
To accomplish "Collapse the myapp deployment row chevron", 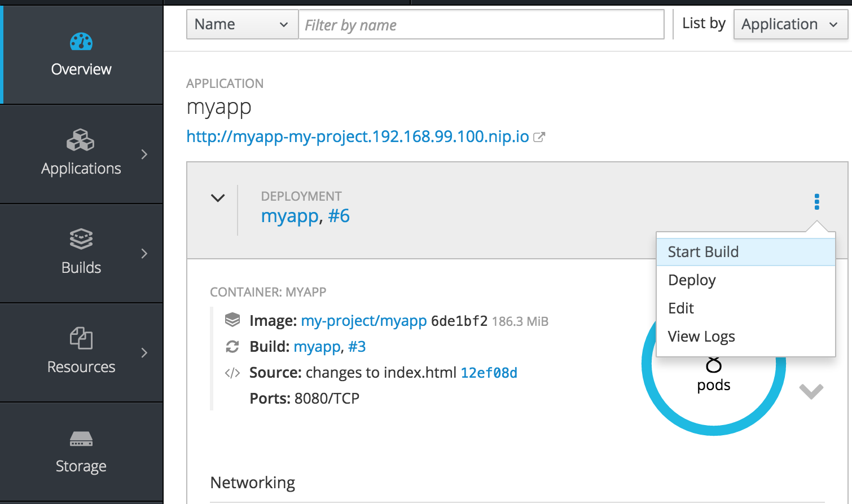I will (218, 198).
